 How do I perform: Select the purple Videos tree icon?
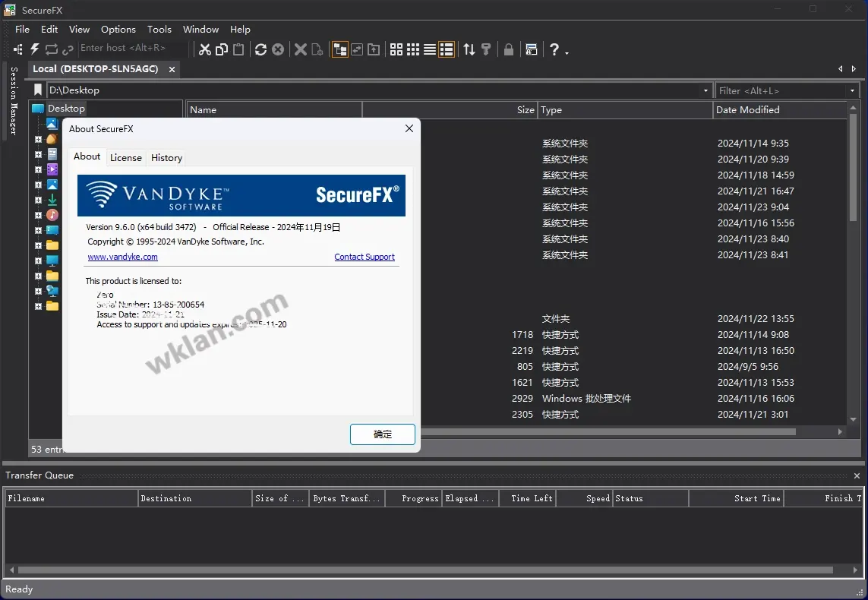(52, 169)
